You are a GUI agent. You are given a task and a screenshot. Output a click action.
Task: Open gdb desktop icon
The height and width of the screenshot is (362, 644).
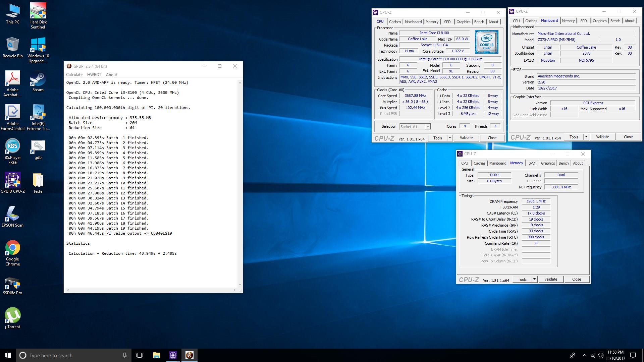pyautogui.click(x=38, y=149)
